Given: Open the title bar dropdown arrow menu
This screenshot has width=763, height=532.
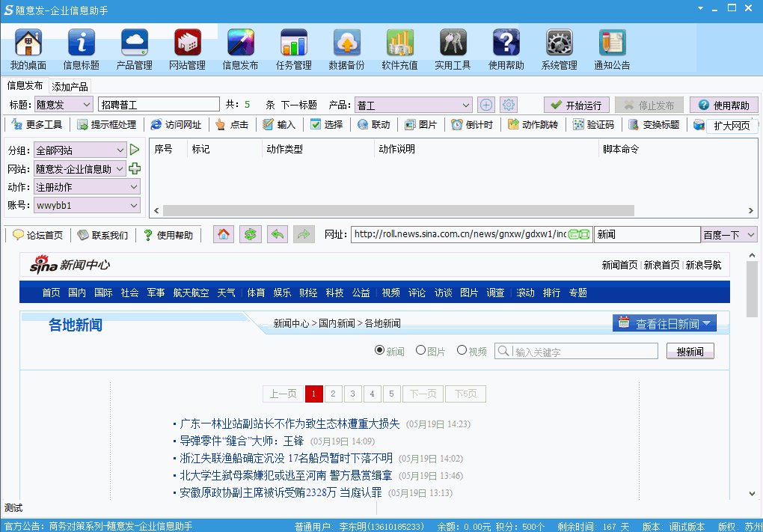Looking at the screenshot, I should pyautogui.click(x=700, y=8).
